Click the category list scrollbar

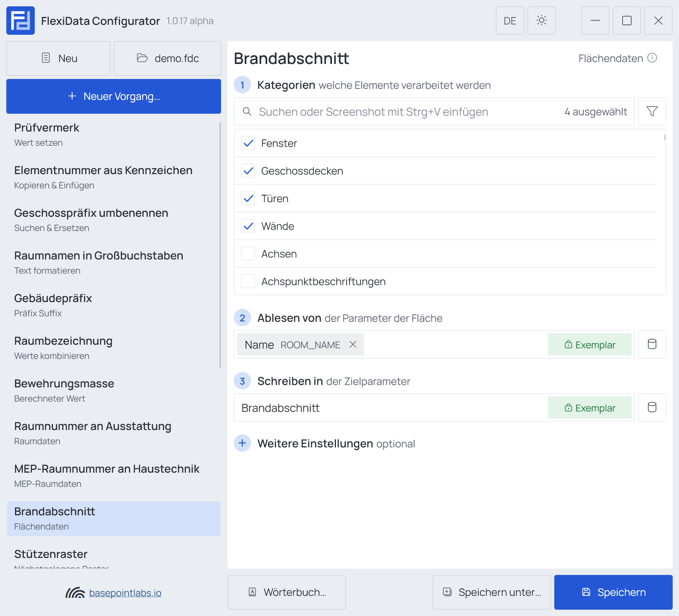point(665,137)
